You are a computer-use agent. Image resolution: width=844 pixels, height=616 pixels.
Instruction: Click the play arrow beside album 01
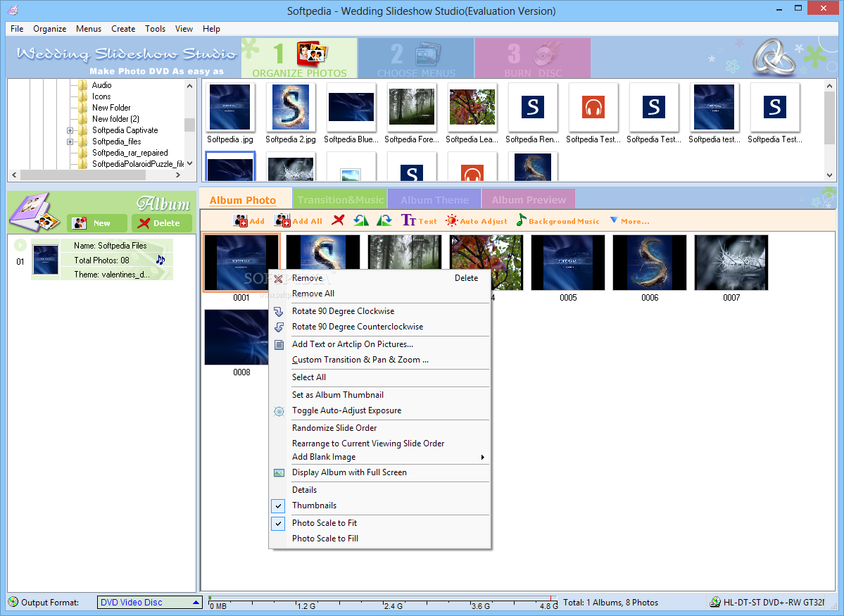(x=20, y=245)
